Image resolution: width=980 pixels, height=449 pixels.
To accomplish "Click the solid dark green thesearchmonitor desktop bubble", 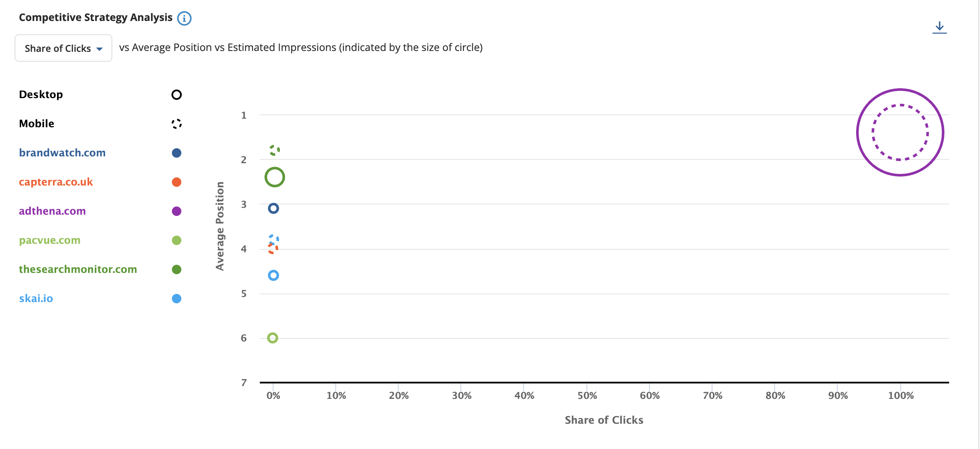I will pos(275,177).
